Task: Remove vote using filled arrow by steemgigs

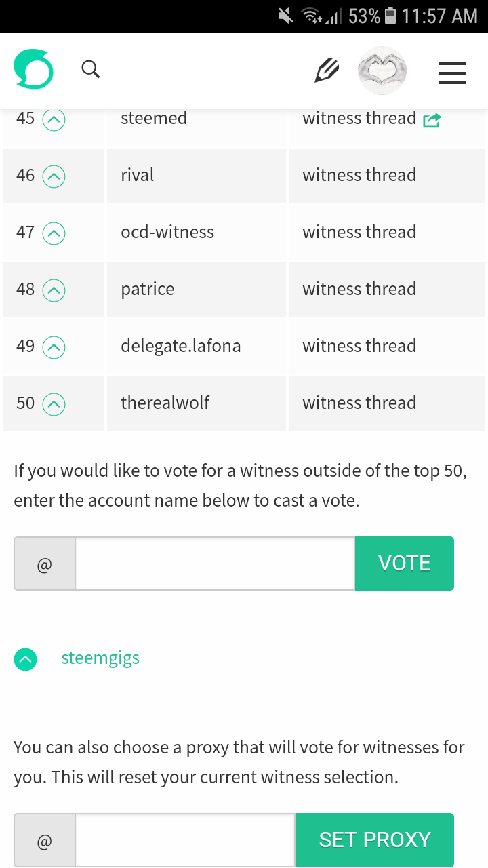Action: pos(26,659)
